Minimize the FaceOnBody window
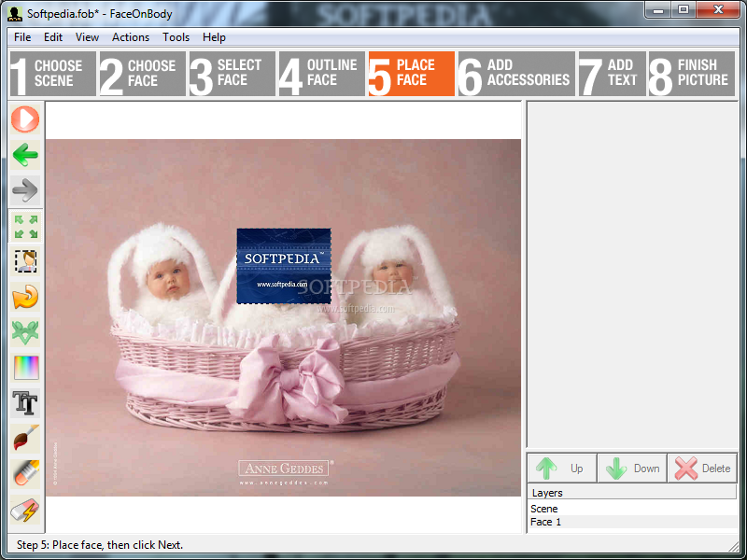 (659, 10)
